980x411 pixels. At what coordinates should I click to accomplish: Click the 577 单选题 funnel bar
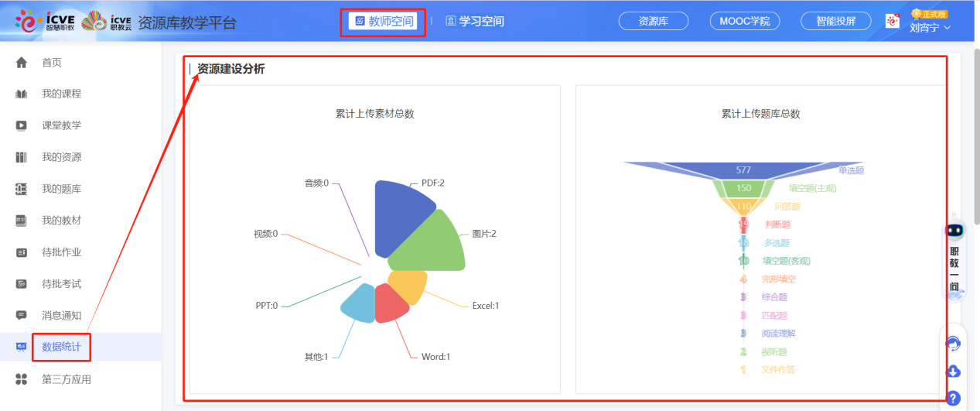743,170
